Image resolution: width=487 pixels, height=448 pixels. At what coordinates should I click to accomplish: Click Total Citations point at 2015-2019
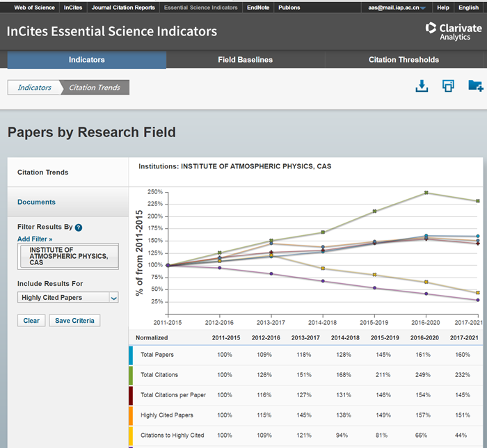[x=374, y=211]
